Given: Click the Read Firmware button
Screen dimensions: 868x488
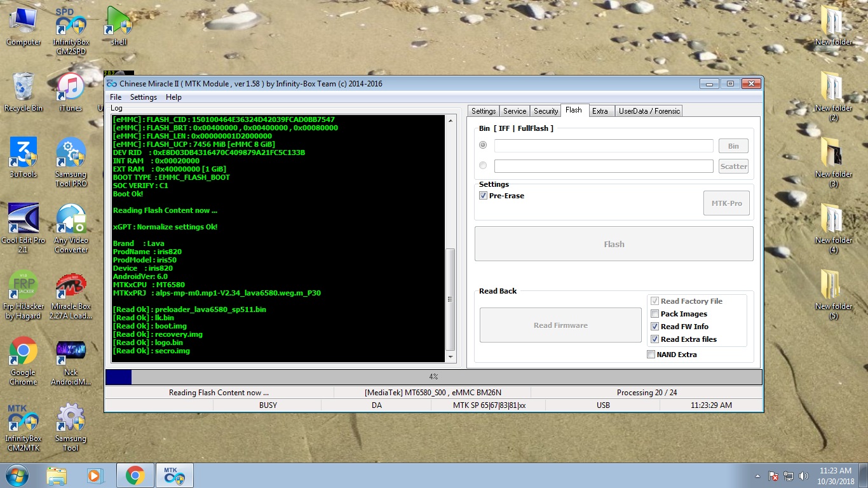Looking at the screenshot, I should (560, 325).
